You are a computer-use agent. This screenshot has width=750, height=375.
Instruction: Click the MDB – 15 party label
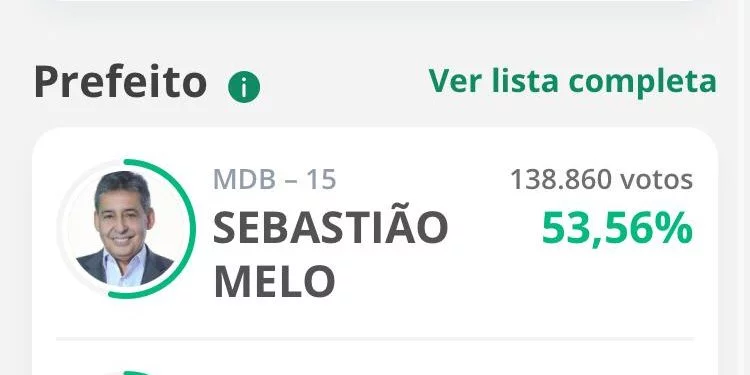[x=275, y=180]
